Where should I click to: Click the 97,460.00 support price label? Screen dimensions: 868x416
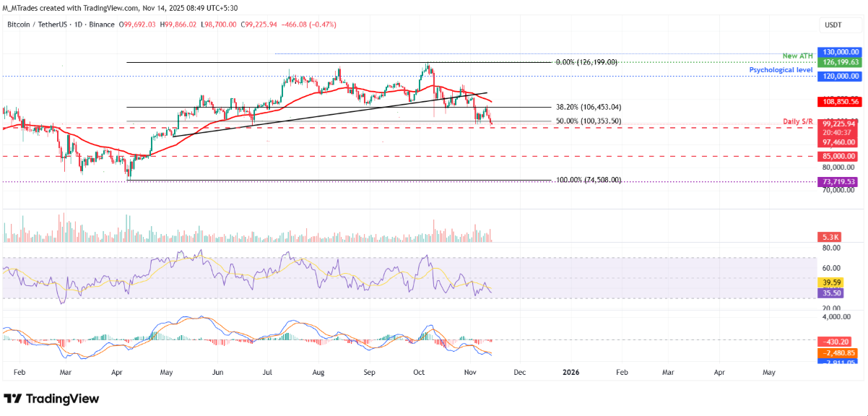(838, 142)
